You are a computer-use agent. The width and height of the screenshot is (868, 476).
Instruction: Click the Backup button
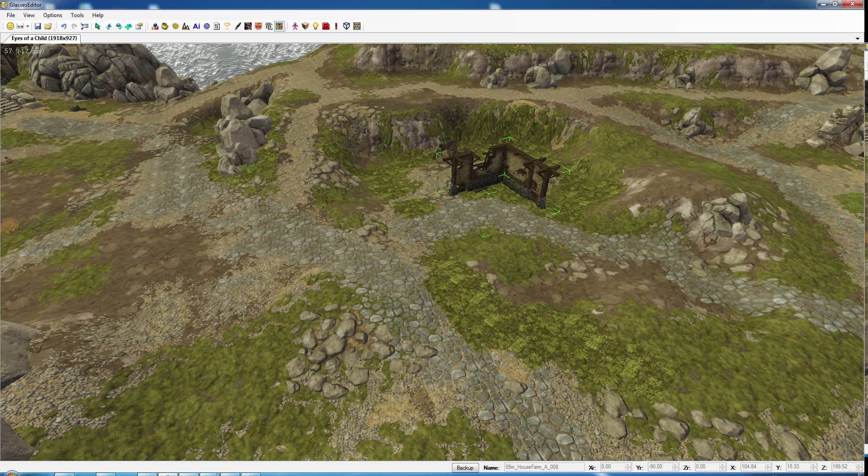(x=465, y=467)
